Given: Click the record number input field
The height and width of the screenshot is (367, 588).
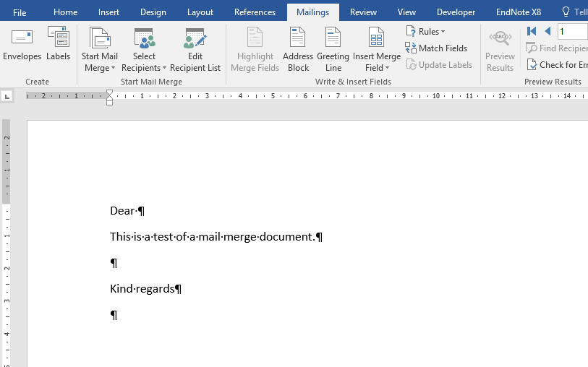Looking at the screenshot, I should click(x=571, y=31).
